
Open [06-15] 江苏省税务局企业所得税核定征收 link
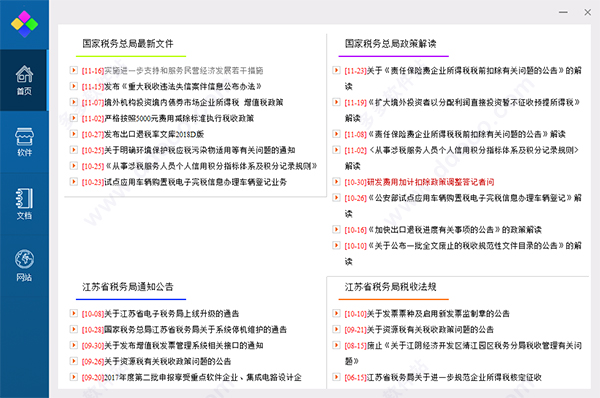(443, 378)
